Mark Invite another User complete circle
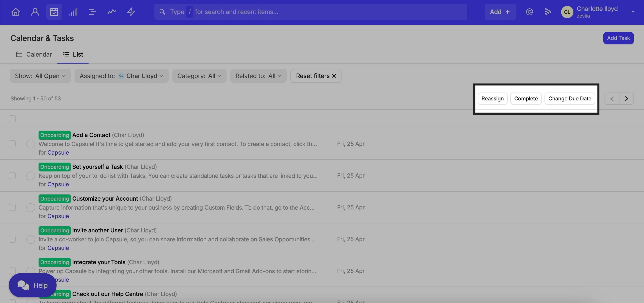This screenshot has height=303, width=644. [30, 239]
